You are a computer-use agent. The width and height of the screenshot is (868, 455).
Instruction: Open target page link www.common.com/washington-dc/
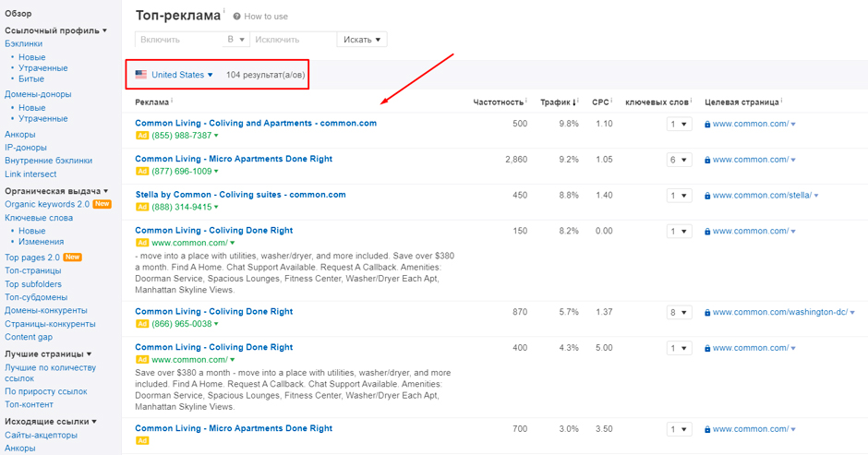coord(780,312)
